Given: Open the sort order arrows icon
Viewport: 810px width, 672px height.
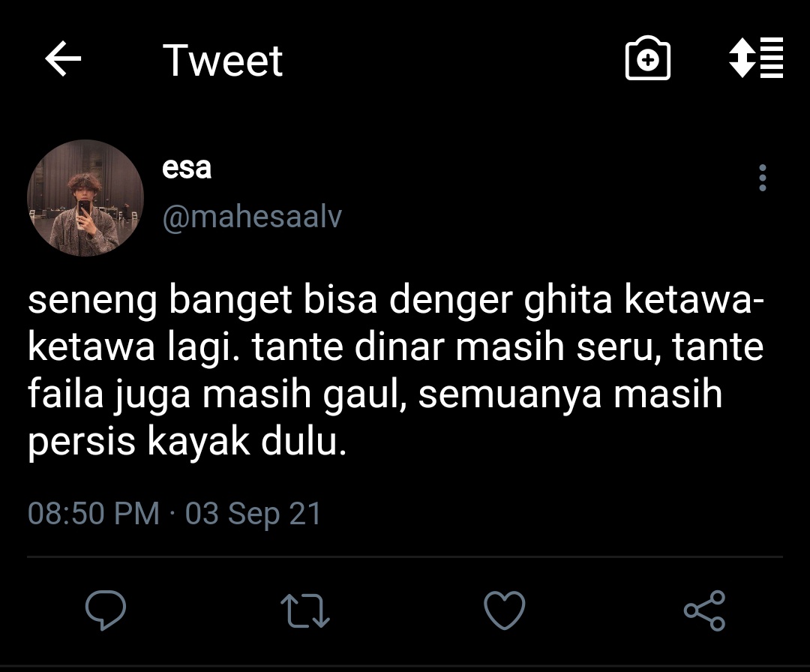Looking at the screenshot, I should pyautogui.click(x=756, y=58).
